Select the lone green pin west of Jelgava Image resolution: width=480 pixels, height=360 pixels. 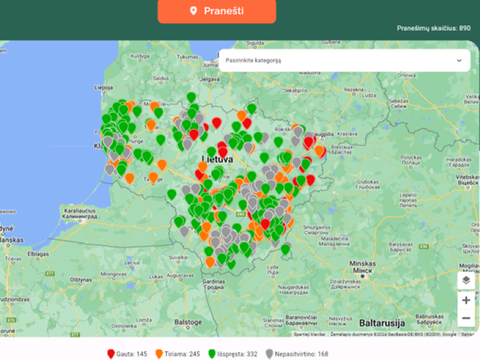191,97
